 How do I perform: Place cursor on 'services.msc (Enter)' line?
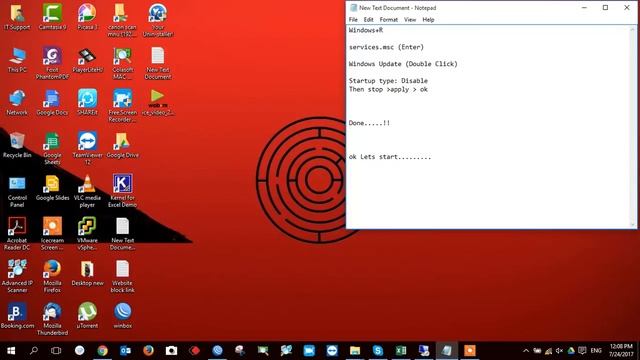[x=386, y=47]
